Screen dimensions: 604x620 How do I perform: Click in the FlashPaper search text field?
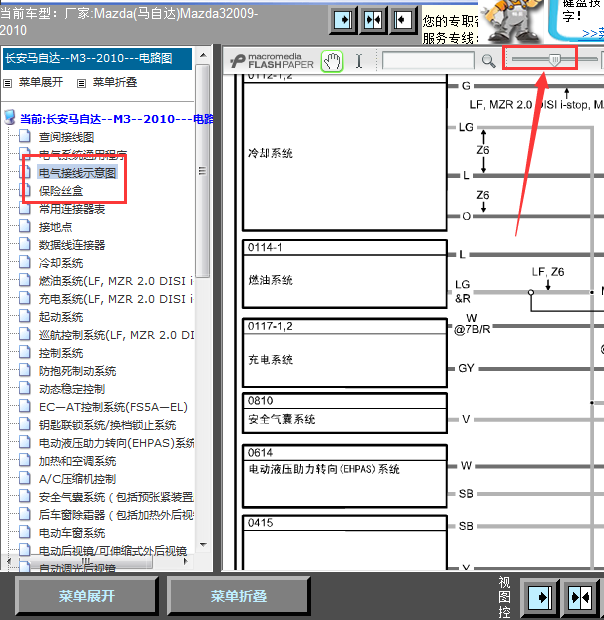pos(428,60)
